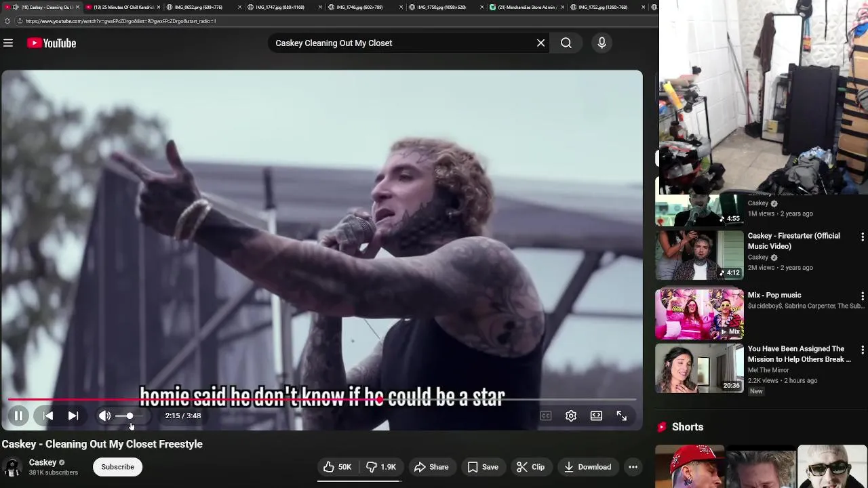Click the 'Mel The Mirror' channel name
This screenshot has width=868, height=488.
768,370
